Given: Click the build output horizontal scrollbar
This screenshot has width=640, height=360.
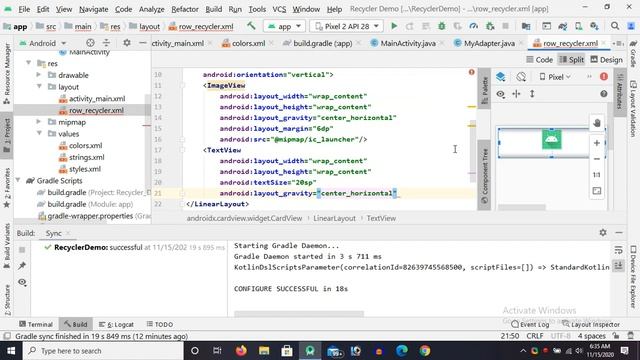Looking at the screenshot, I should [x=299, y=313].
